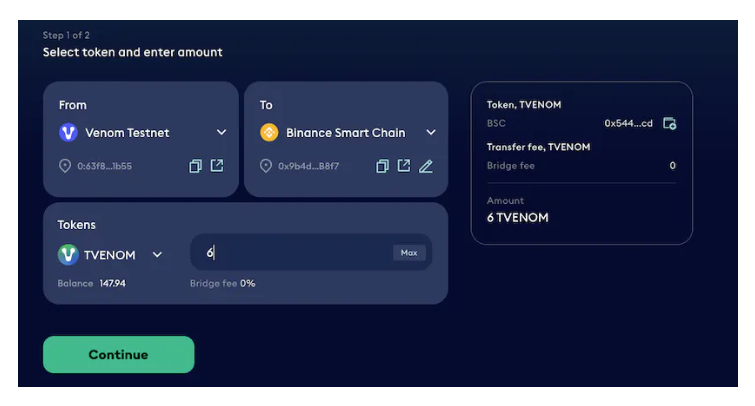
Task: Click the 0:63f8...1b55 source address text
Action: 104,166
